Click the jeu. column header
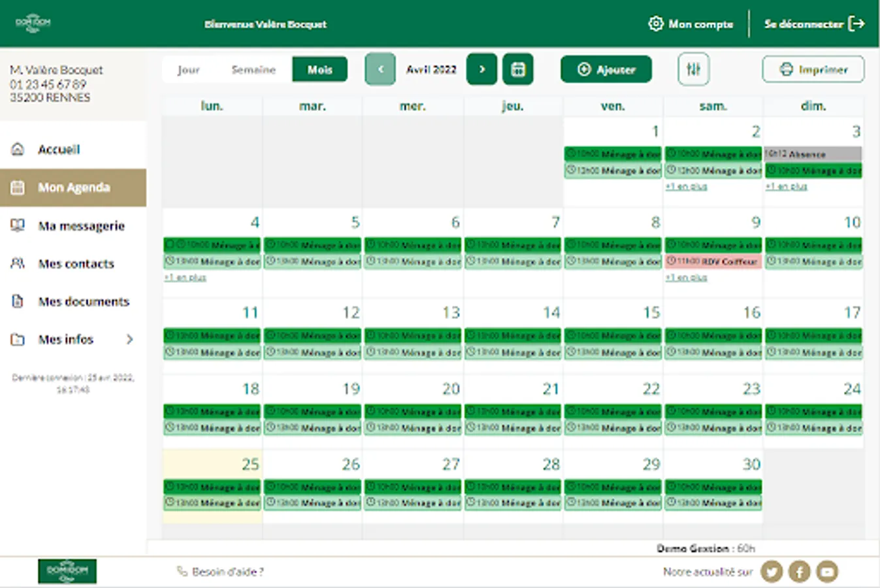Image resolution: width=880 pixels, height=588 pixels. pyautogui.click(x=512, y=106)
